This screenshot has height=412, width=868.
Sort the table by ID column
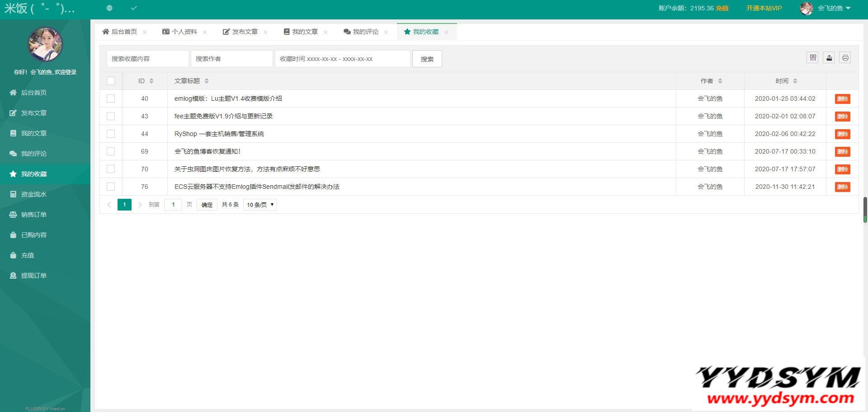click(151, 81)
